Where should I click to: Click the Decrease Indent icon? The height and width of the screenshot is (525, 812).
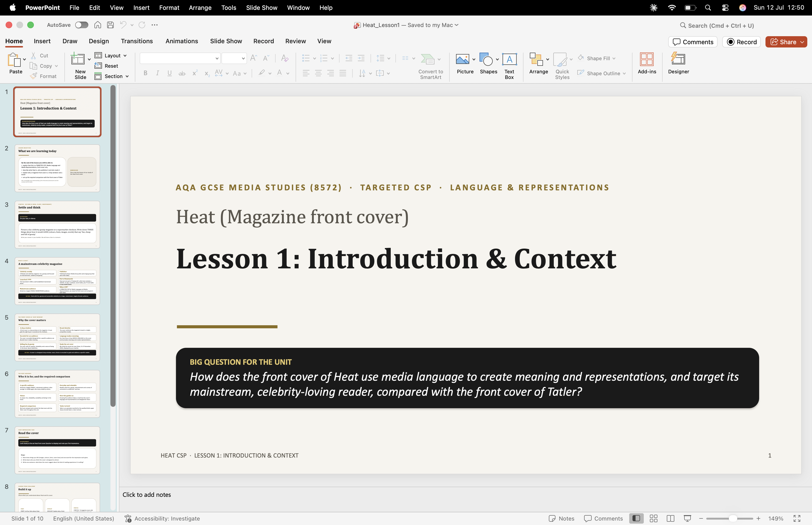point(349,58)
